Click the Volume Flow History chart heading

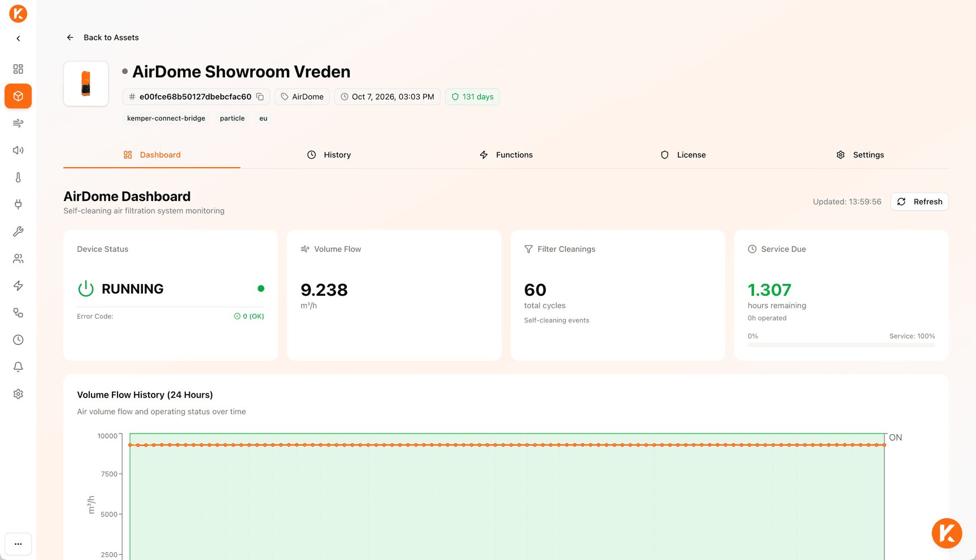[x=145, y=395]
